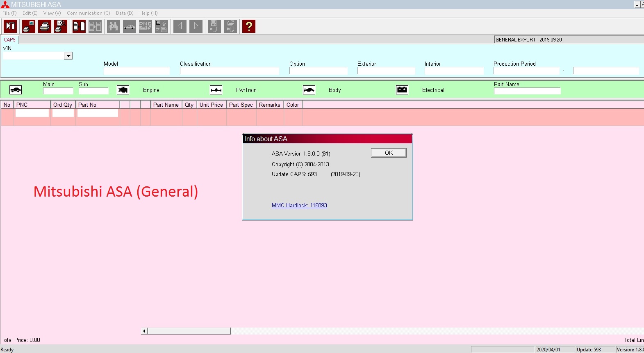Select the Body group icon
644x353 pixels.
click(309, 90)
